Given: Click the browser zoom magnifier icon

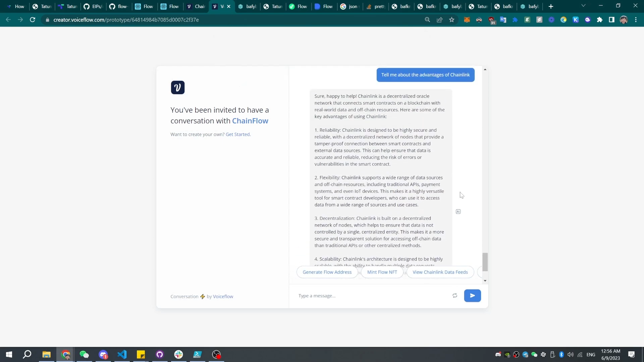Looking at the screenshot, I should 427,20.
